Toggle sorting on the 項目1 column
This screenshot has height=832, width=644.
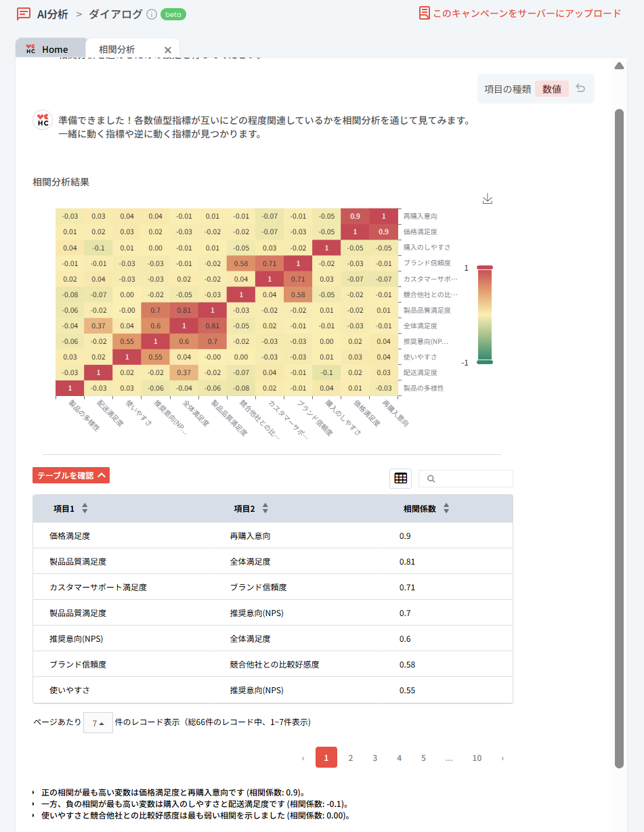point(84,508)
